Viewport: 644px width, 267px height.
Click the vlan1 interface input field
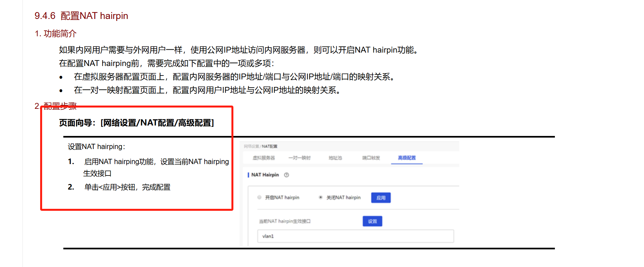tap(355, 236)
